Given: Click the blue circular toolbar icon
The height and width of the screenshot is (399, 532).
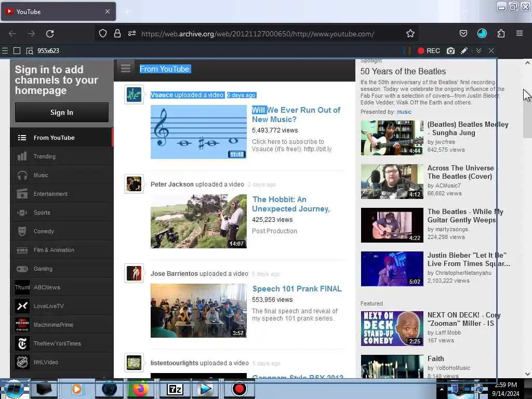Looking at the screenshot, I should [x=482, y=33].
